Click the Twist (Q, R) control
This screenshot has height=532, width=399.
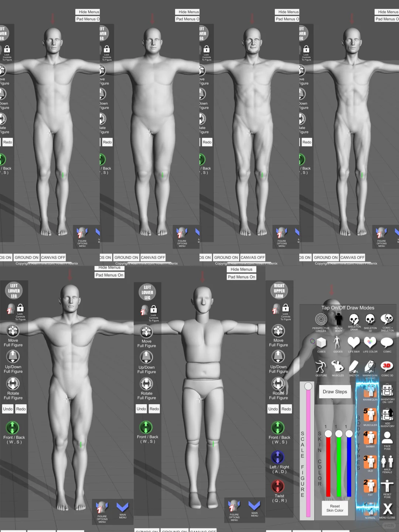pos(278,486)
